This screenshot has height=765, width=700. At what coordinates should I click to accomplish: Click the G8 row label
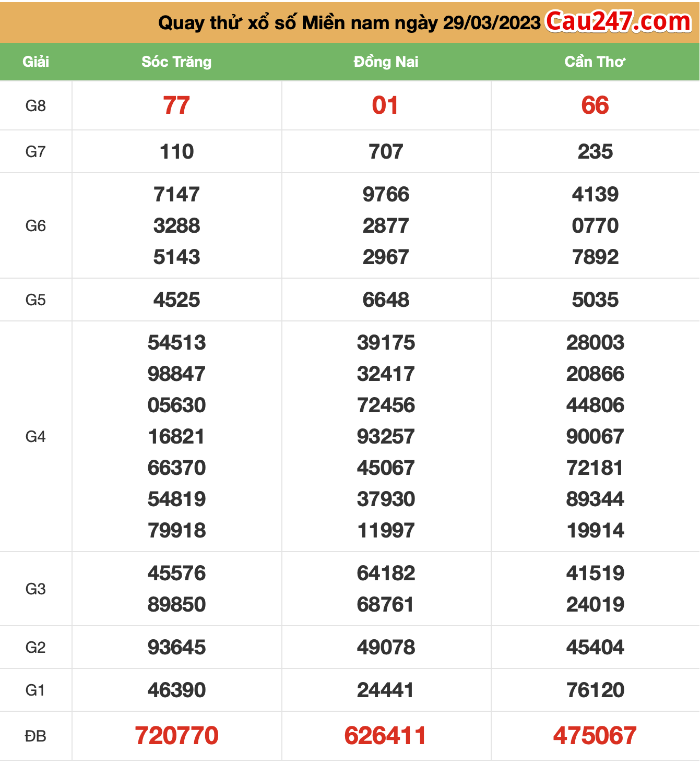pyautogui.click(x=35, y=106)
